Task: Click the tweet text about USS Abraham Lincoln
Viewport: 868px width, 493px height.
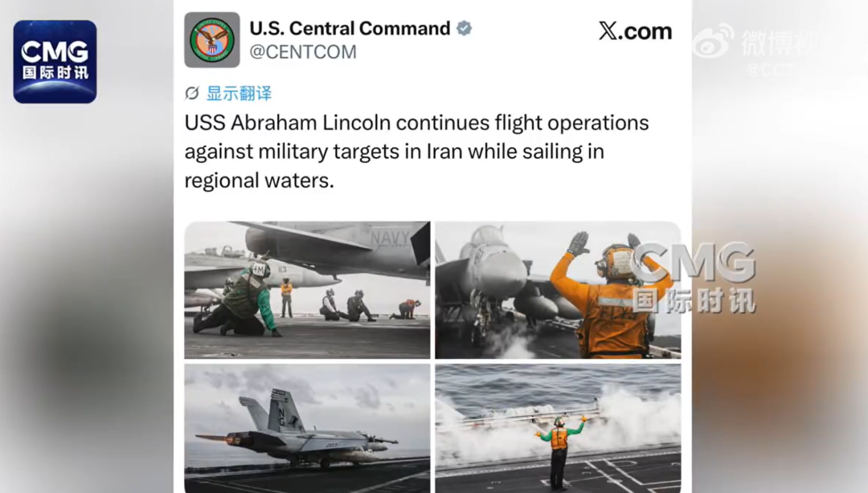Action: click(416, 152)
